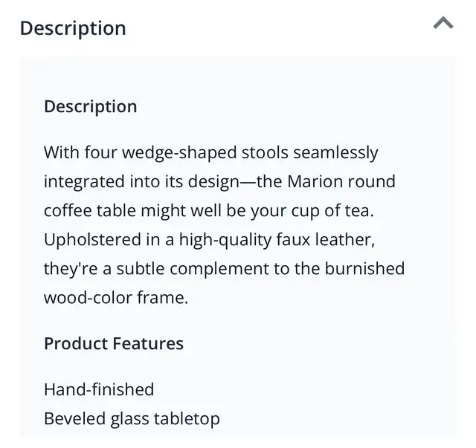Click the words 'Marion round'
Screen dimensions: 476x448
341,181
